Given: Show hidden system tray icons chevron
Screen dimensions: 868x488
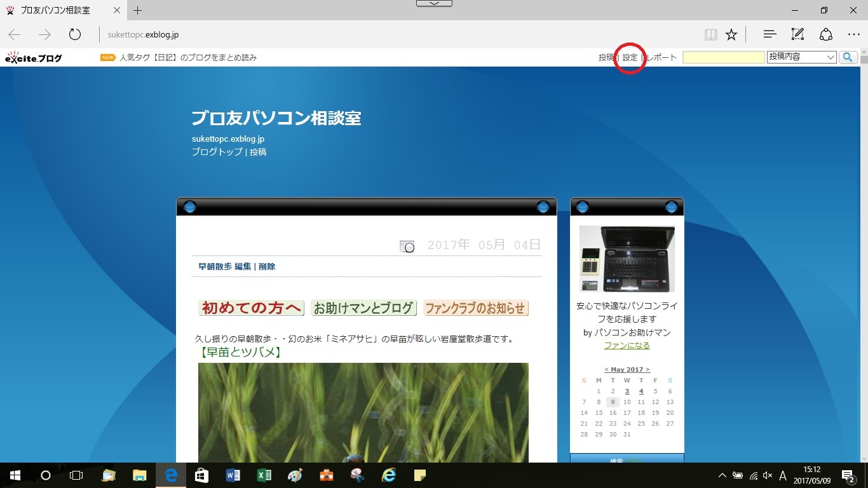Looking at the screenshot, I should 722,475.
